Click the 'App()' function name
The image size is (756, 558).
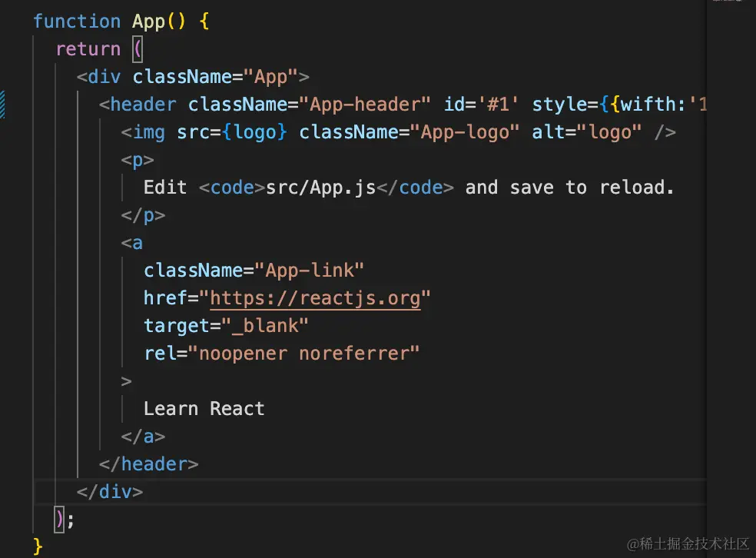coord(158,22)
